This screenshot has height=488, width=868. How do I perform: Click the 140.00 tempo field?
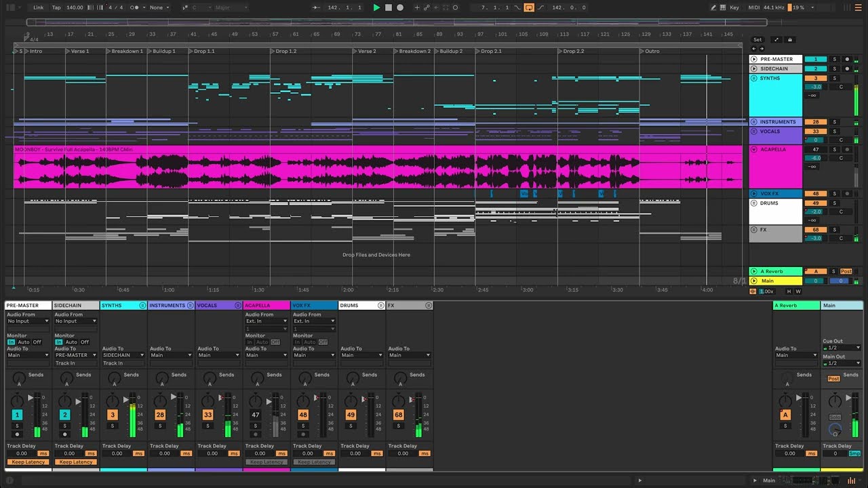[75, 7]
